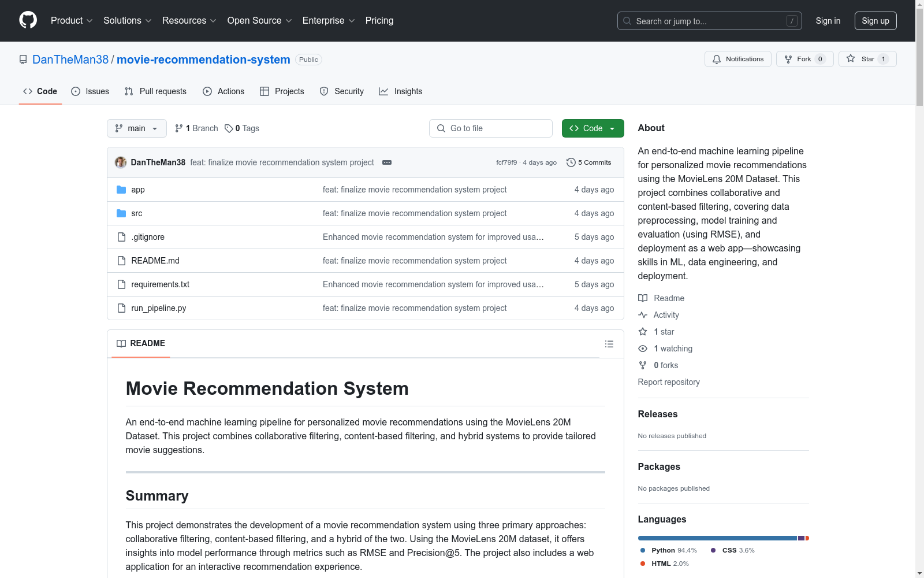Click the pulse icon beside Activity
The height and width of the screenshot is (578, 924).
click(643, 315)
